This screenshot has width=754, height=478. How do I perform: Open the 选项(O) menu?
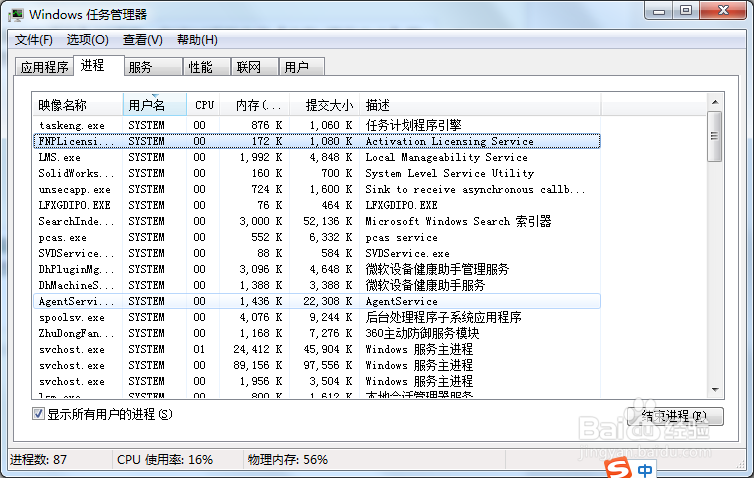[88, 39]
